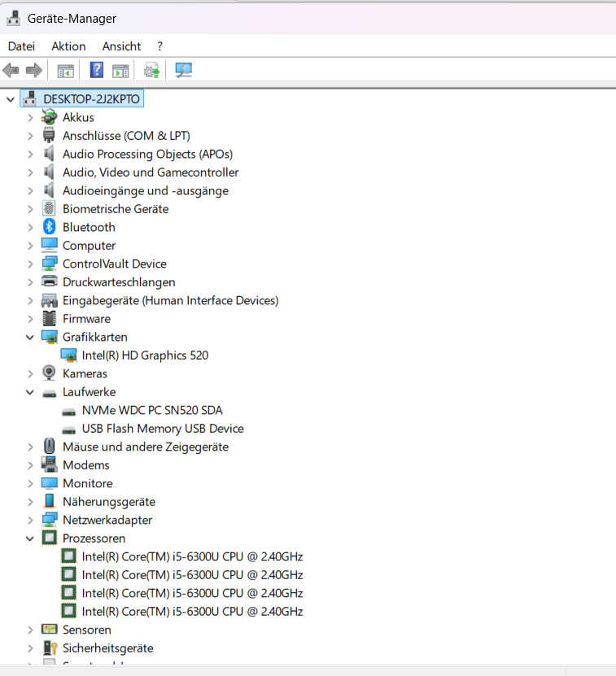This screenshot has width=616, height=676.
Task: Click the show/hide console tree toolbar icon
Action: pos(66,70)
